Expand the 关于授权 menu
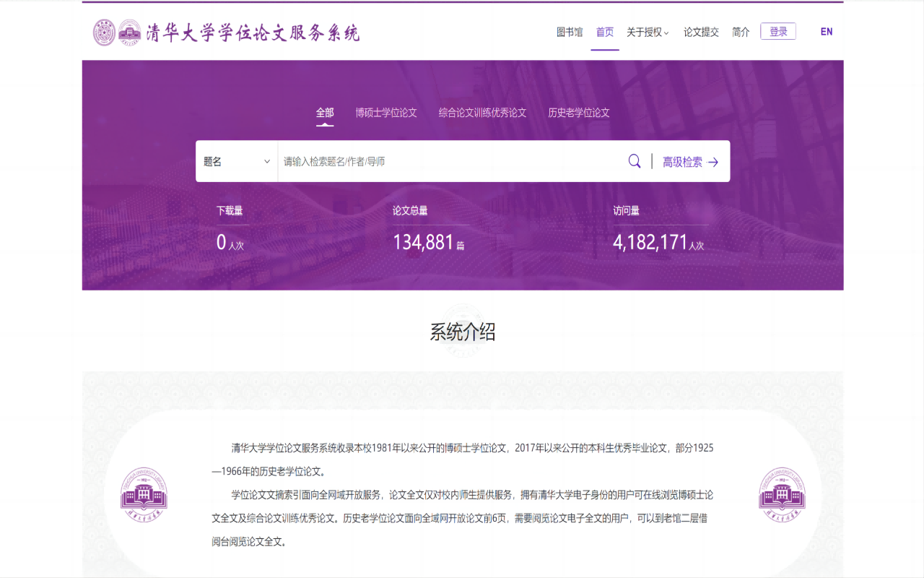 coord(648,32)
